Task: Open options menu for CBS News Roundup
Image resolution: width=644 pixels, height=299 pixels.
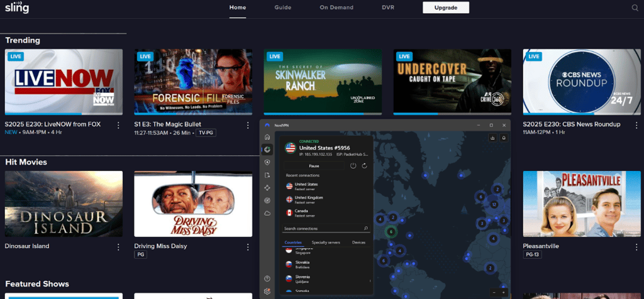Action: pyautogui.click(x=636, y=125)
